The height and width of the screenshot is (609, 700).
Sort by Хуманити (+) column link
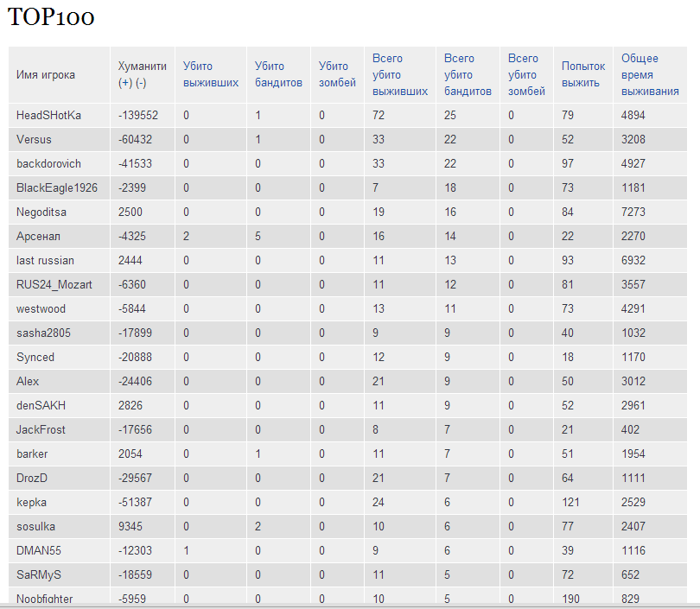pyautogui.click(x=125, y=83)
